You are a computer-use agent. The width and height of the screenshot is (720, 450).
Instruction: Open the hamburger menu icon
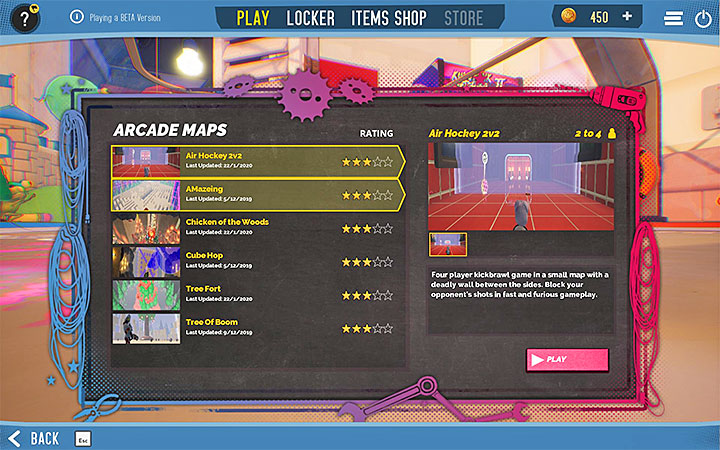click(672, 19)
